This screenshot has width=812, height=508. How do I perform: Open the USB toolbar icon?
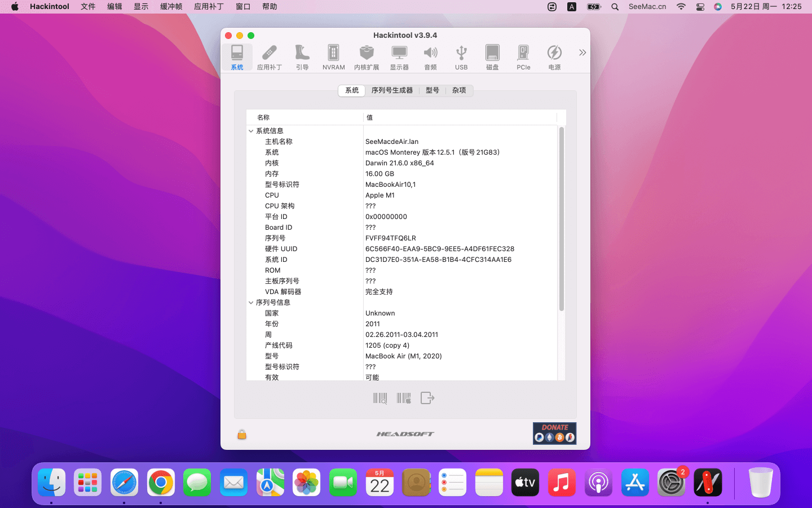tap(461, 57)
